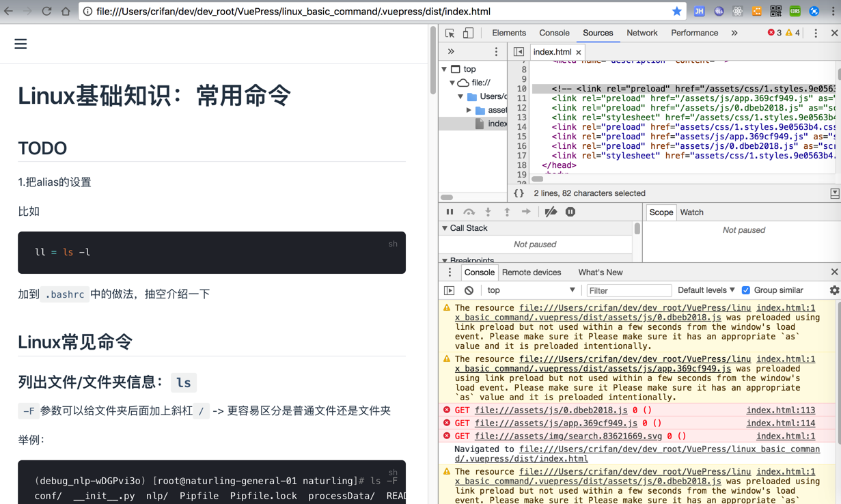Go to browser home page
The height and width of the screenshot is (504, 841).
pos(66,12)
